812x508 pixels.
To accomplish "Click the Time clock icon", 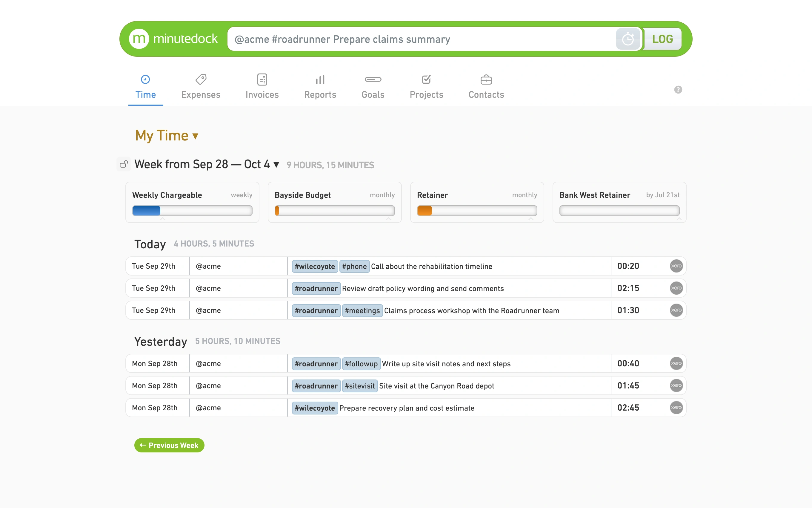I will (x=145, y=79).
